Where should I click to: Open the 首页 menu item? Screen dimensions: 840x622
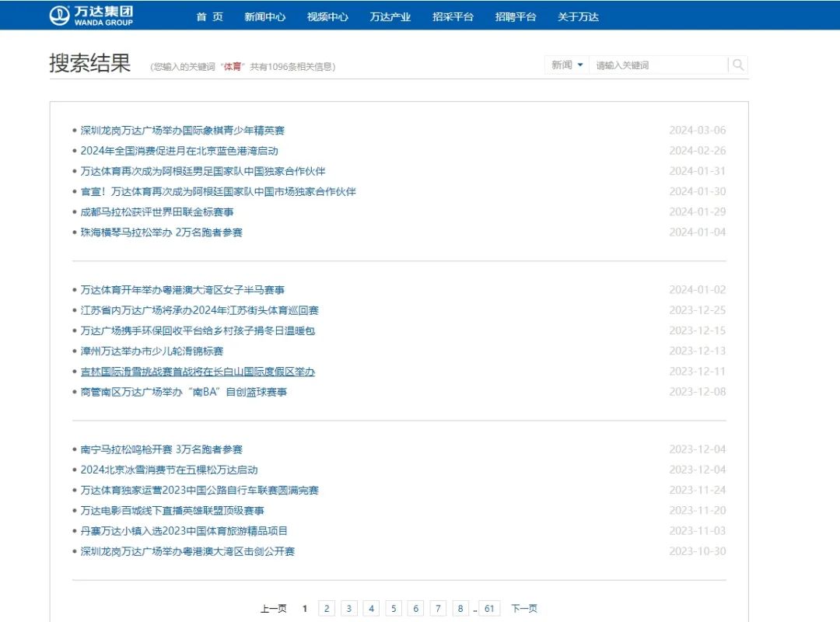coord(209,16)
